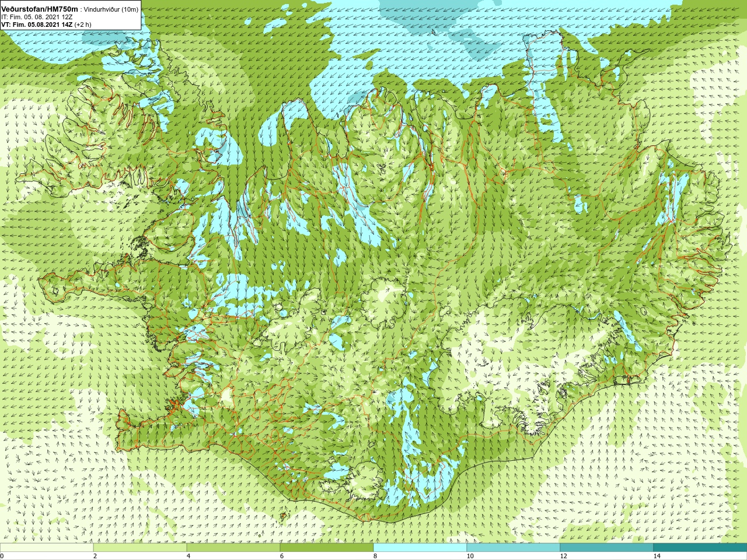This screenshot has height=560, width=747.
Task: Pick the legend swatch between 10 and 12
Action: [x=514, y=548]
